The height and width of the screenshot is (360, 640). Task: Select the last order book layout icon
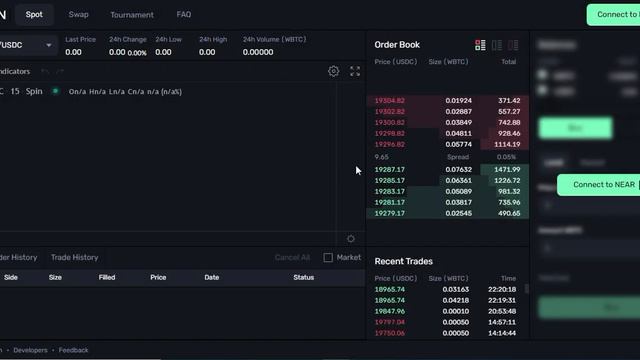pyautogui.click(x=513, y=45)
